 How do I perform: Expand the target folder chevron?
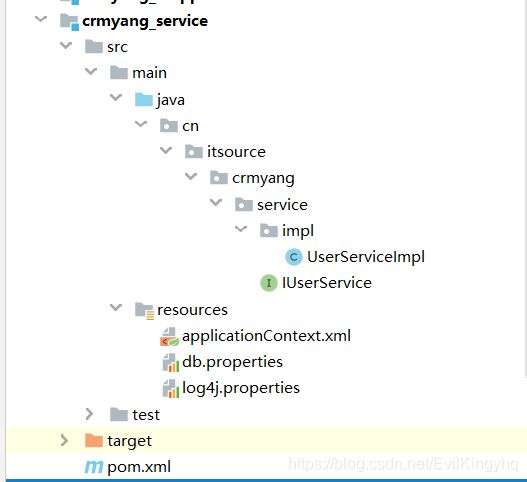(x=64, y=440)
